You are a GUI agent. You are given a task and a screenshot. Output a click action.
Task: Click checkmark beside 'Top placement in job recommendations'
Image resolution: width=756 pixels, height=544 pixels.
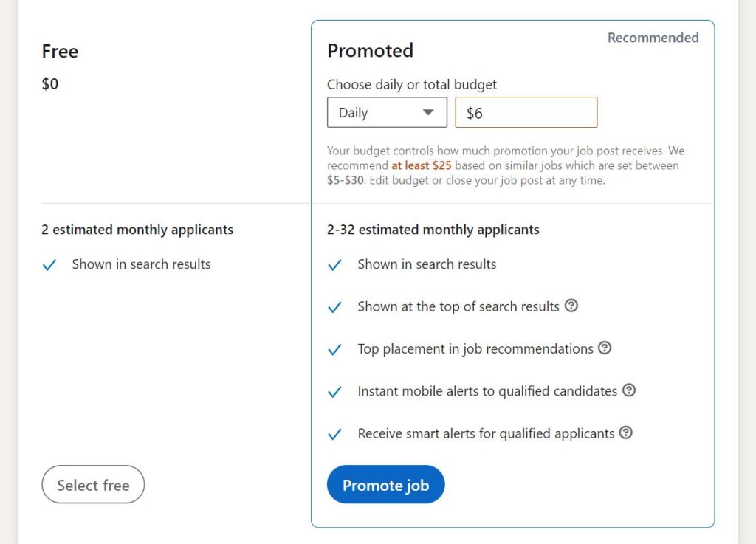click(334, 350)
